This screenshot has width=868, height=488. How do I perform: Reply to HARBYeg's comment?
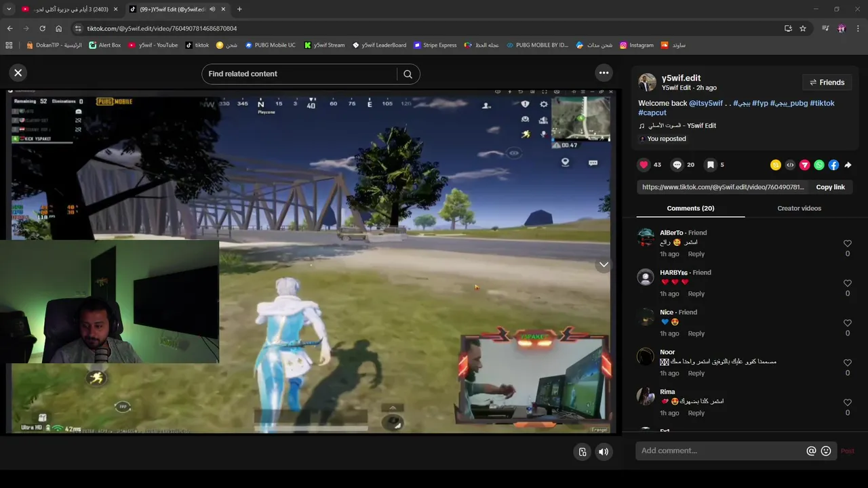(x=696, y=294)
